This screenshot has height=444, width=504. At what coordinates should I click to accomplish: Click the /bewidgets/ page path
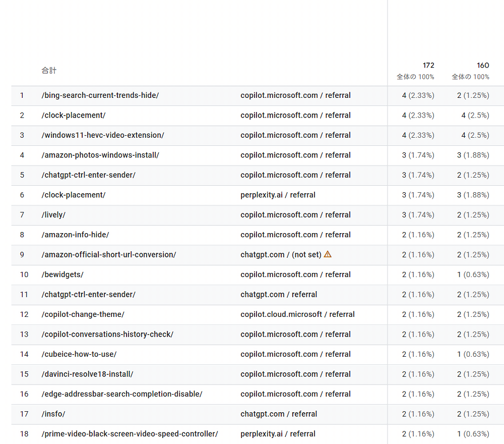click(62, 275)
